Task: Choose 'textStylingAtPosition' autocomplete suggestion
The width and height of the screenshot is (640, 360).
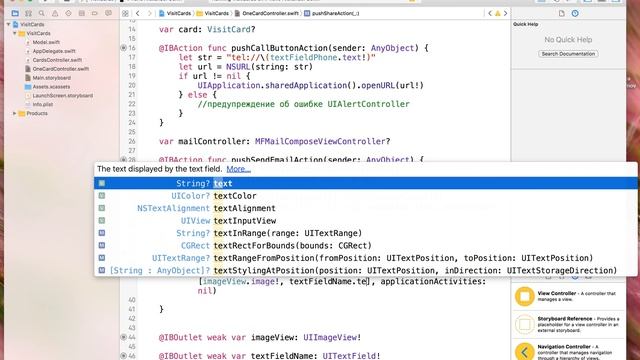Action: (366, 270)
